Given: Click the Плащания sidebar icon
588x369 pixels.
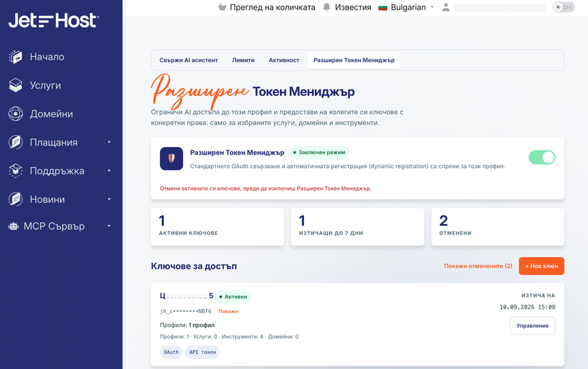Looking at the screenshot, I should click(x=16, y=142).
